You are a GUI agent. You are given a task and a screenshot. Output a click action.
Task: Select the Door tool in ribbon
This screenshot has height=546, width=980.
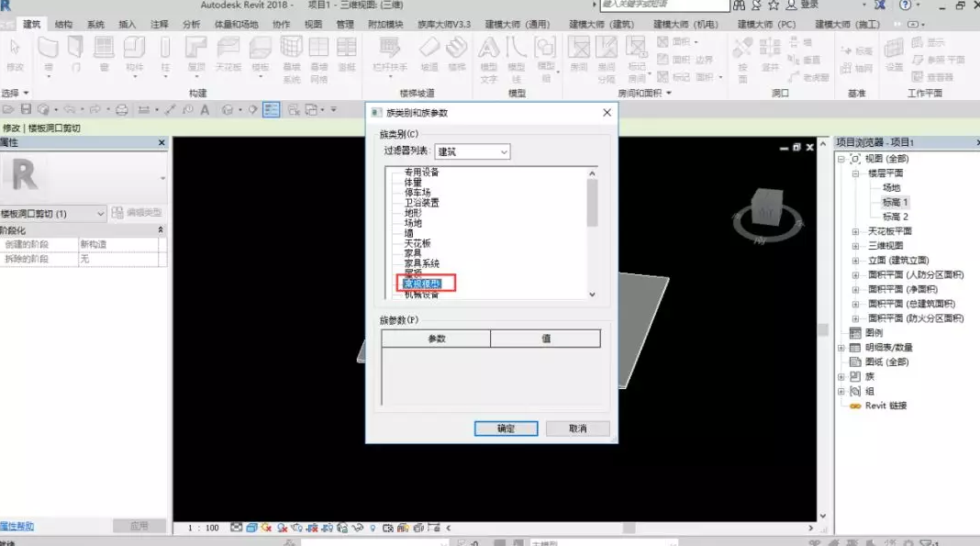coord(75,54)
